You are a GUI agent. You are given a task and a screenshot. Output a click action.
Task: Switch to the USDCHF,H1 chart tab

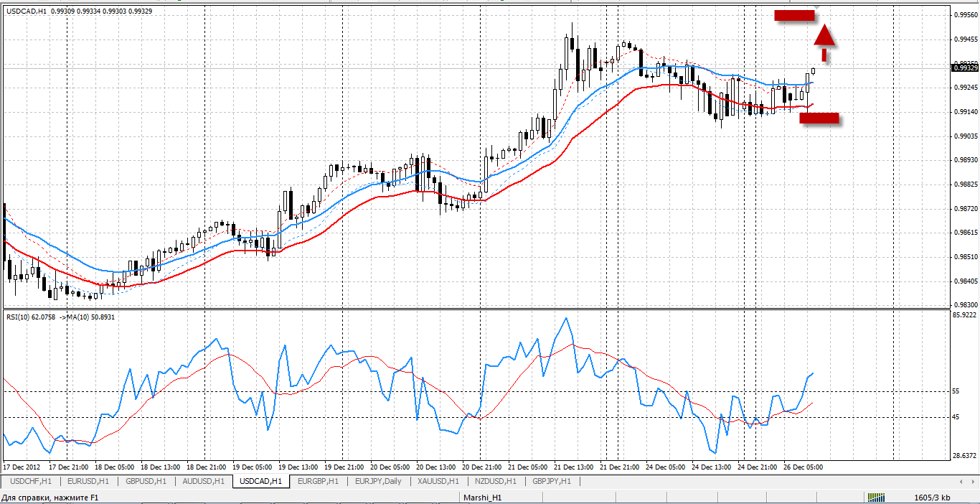[x=30, y=481]
